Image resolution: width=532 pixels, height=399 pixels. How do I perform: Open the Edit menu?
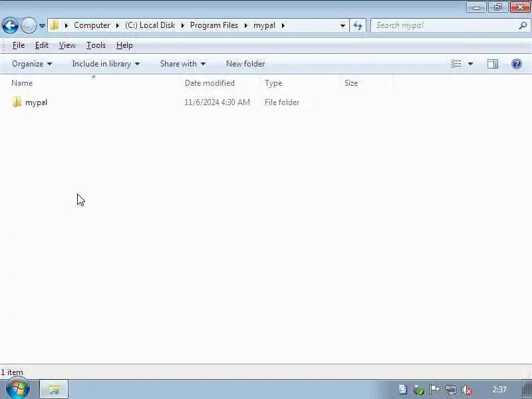[x=42, y=45]
